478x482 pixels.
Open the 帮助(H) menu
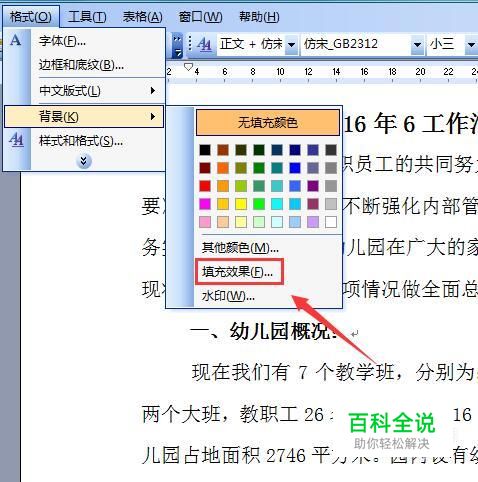coord(259,17)
